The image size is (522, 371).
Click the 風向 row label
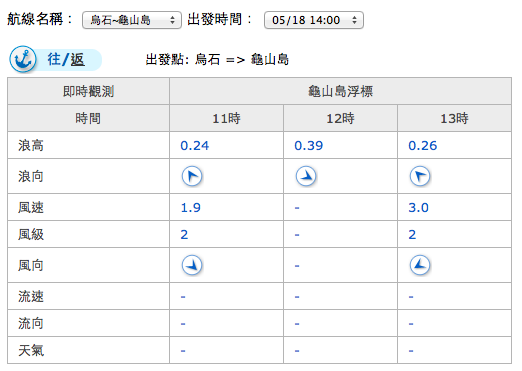tap(31, 266)
